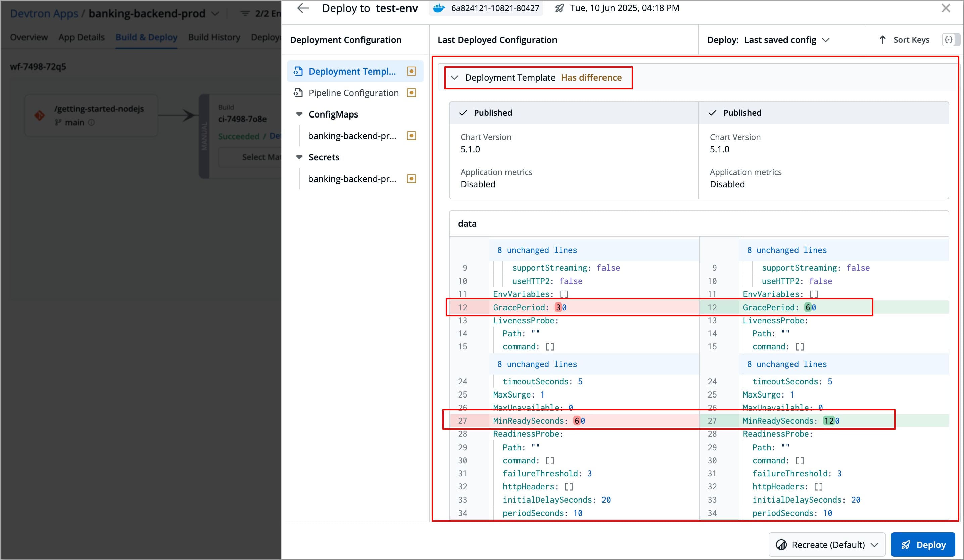Collapse the Deployment Template Has difference panel
This screenshot has width=964, height=560.
pyautogui.click(x=455, y=77)
